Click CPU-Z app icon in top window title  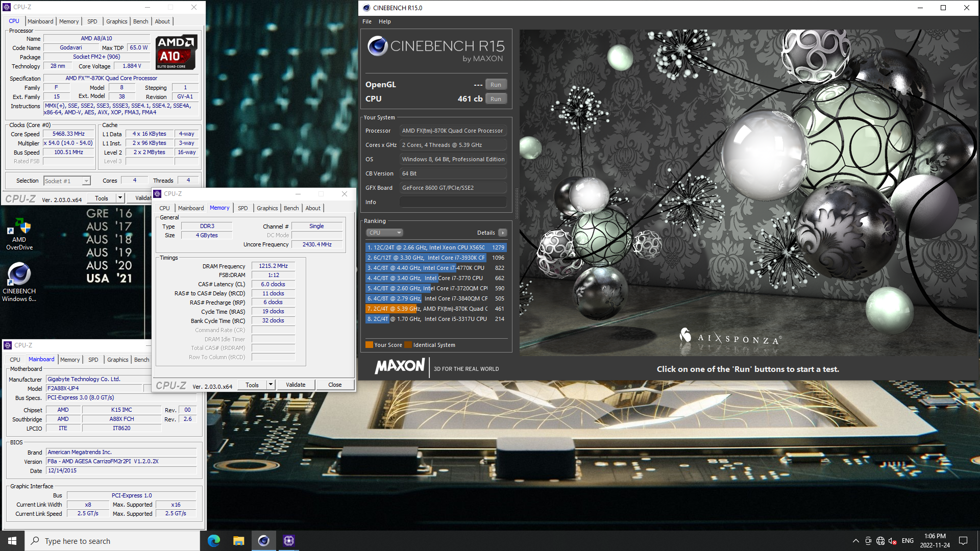[7, 7]
